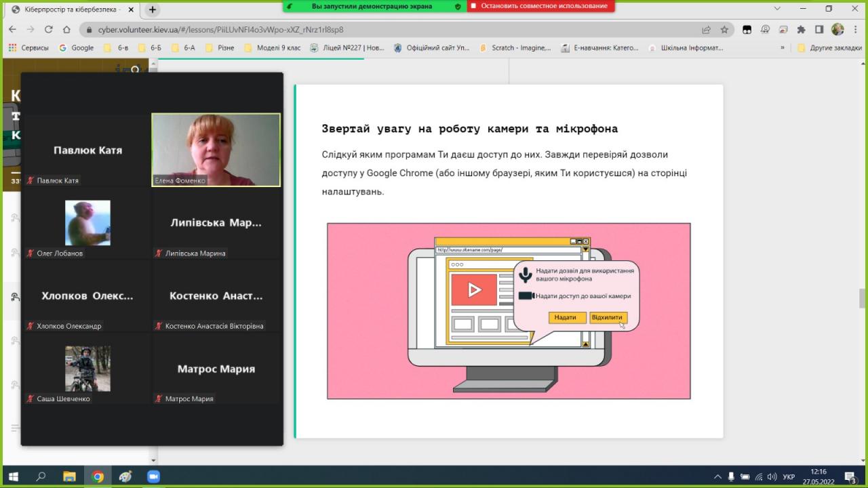This screenshot has height=488, width=868.
Task: Open File Explorer from the taskbar
Action: point(69,476)
